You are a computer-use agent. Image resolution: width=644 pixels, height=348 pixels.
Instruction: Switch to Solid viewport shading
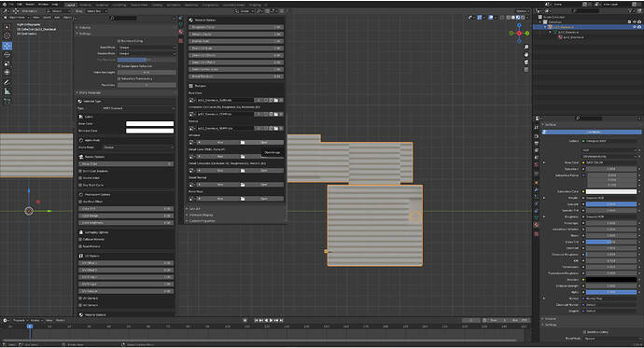pyautogui.click(x=513, y=18)
